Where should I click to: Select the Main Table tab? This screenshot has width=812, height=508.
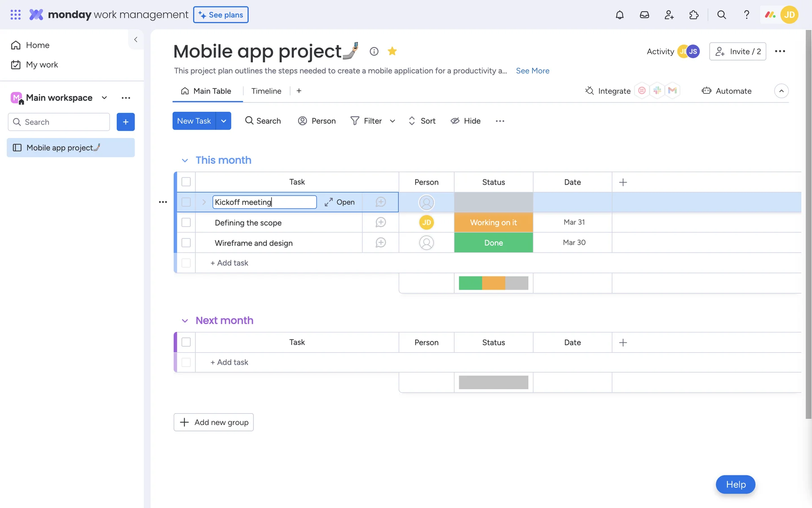pos(206,91)
